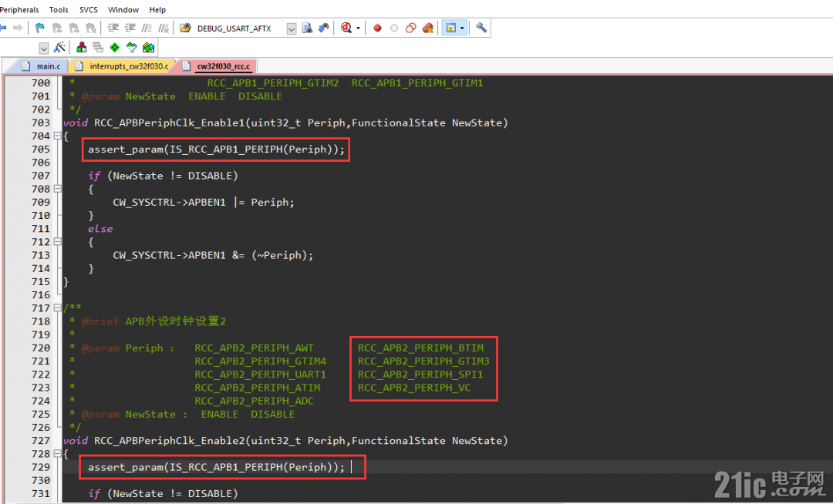Open the File Extensions and Books icon
833x504 pixels.
click(81, 47)
